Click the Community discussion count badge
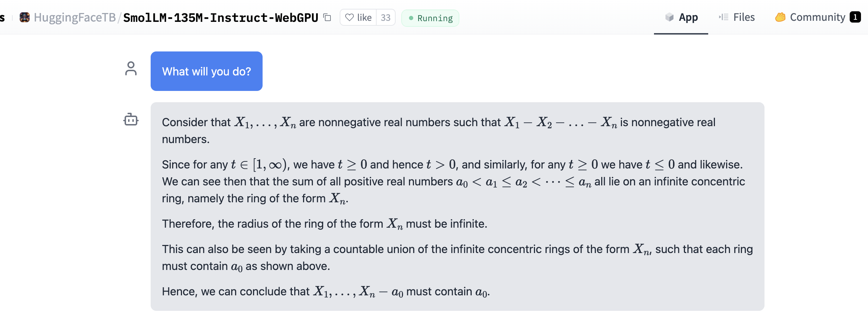The image size is (868, 320). pyautogui.click(x=855, y=17)
